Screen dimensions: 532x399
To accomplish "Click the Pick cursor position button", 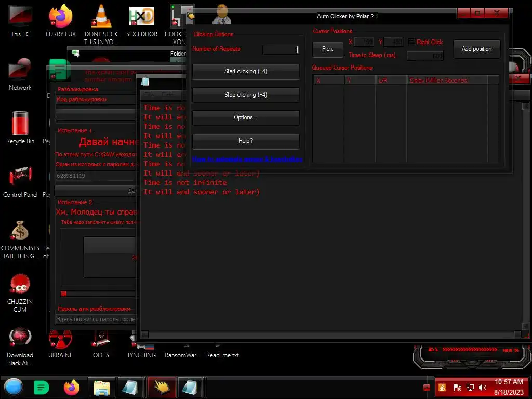I will [x=327, y=49].
